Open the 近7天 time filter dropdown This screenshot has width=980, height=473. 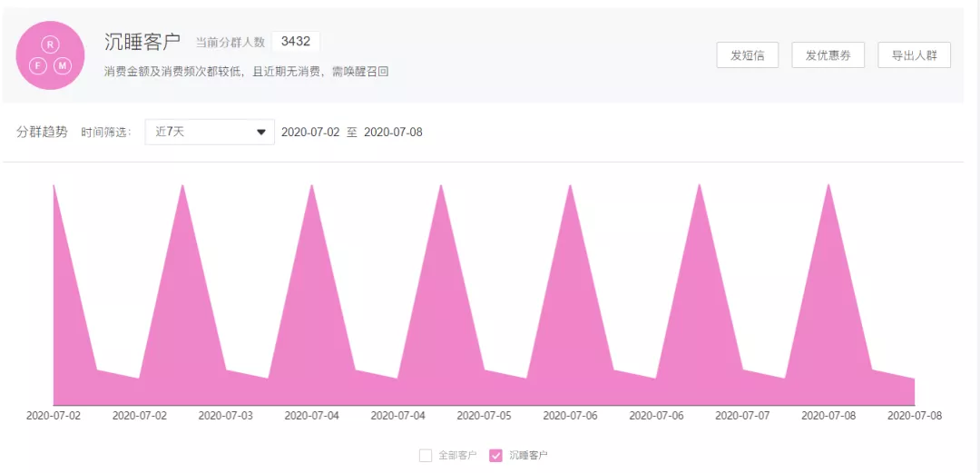pyautogui.click(x=210, y=132)
